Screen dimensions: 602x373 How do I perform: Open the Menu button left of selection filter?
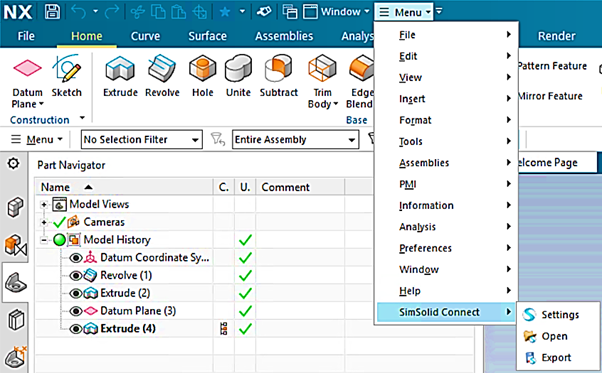[36, 139]
